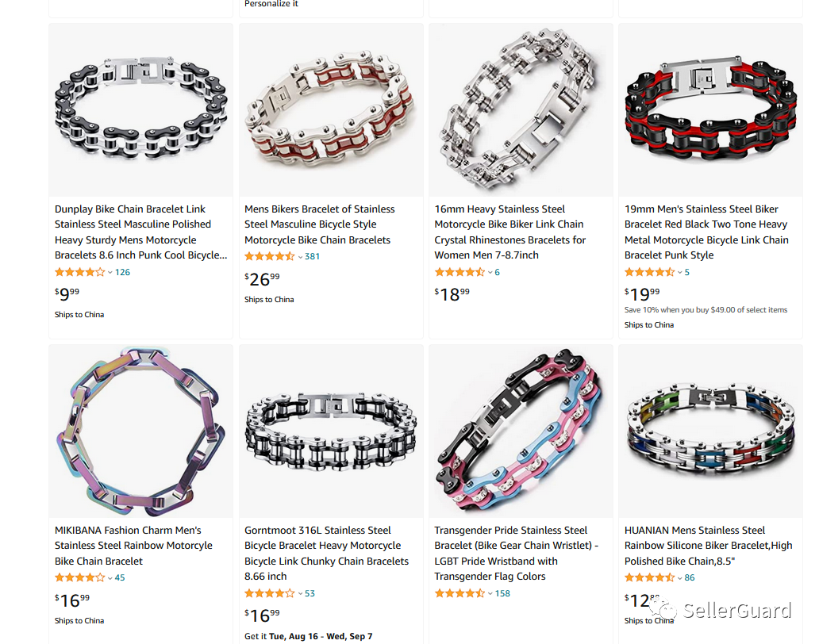The height and width of the screenshot is (644, 819).
Task: Click the $26.99 price of Mens Bikers Bracelet
Action: 262,279
